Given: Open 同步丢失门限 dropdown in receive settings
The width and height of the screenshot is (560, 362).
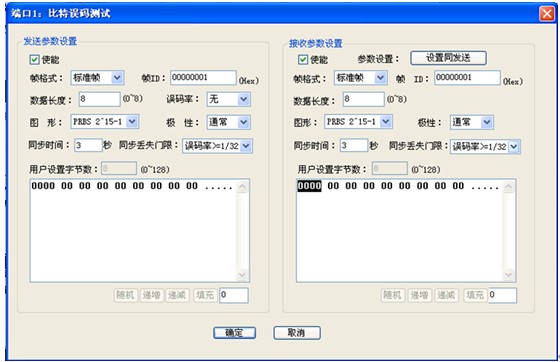Looking at the screenshot, I should [485, 146].
